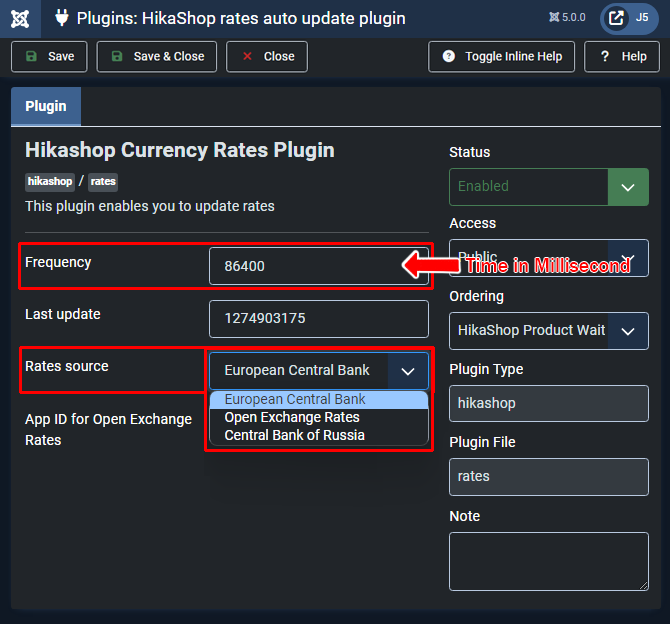Click the Frequency label

(x=58, y=262)
